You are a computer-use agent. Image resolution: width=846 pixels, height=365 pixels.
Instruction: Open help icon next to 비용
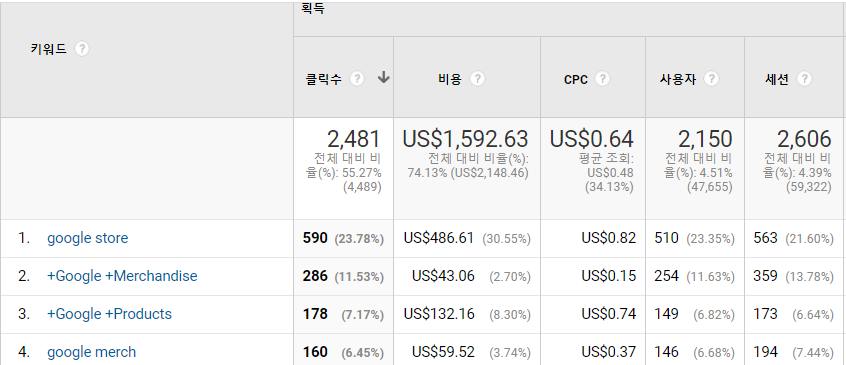[x=477, y=79]
